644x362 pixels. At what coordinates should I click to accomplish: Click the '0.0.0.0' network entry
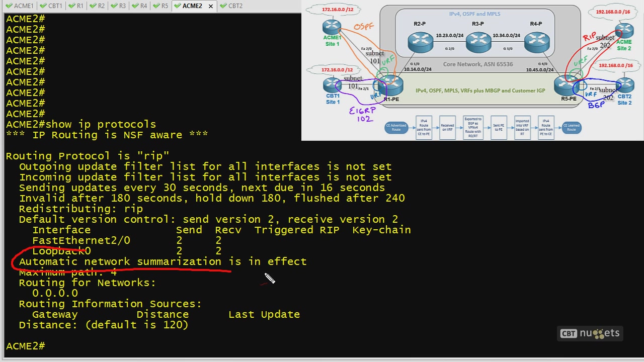tap(55, 293)
